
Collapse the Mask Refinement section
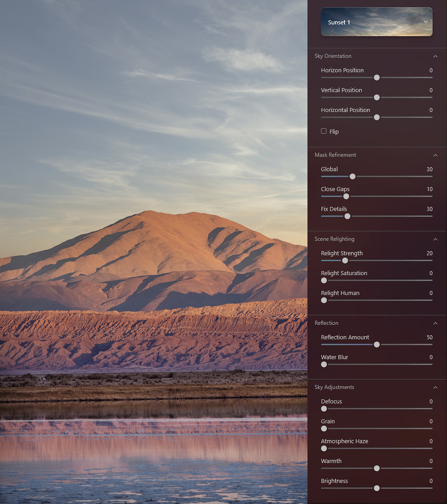pos(435,155)
